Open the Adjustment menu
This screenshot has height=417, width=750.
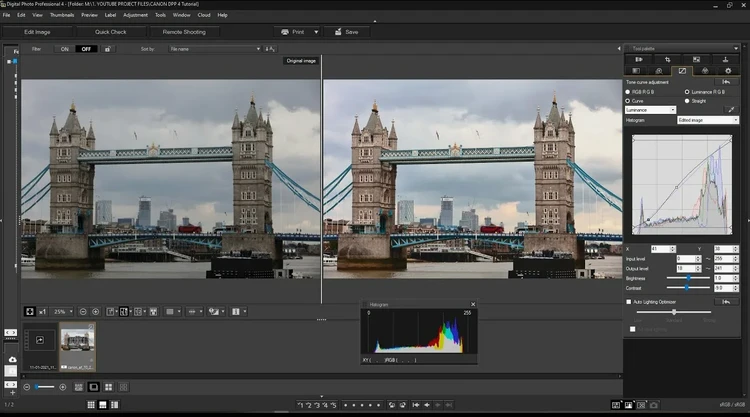(135, 15)
